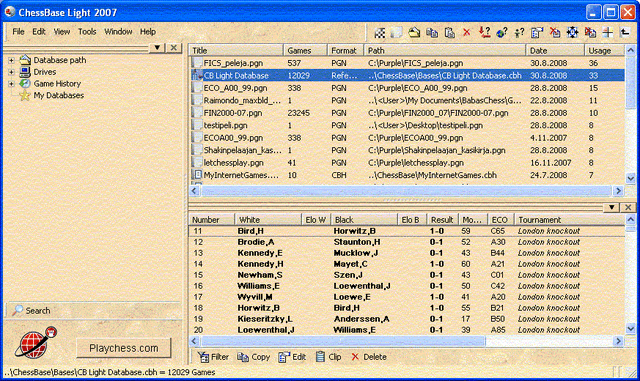Click the MyInternetGames database icon
The image size is (640, 381).
point(198,175)
